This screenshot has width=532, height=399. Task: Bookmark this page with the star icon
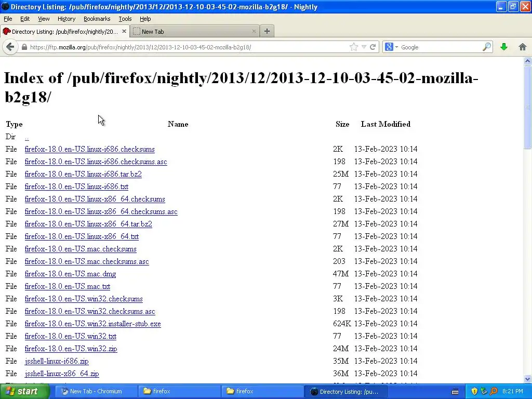point(353,47)
